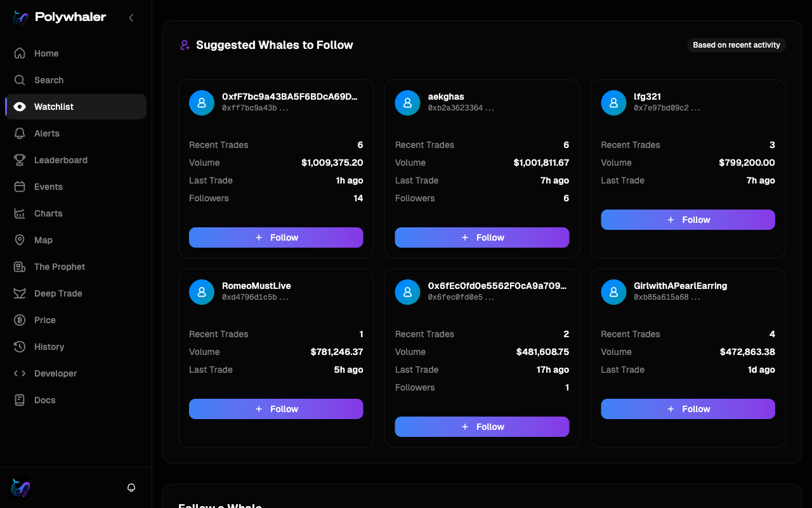The height and width of the screenshot is (508, 812).
Task: Click GirlwithAPearlEarring profile avatar icon
Action: [x=613, y=292]
